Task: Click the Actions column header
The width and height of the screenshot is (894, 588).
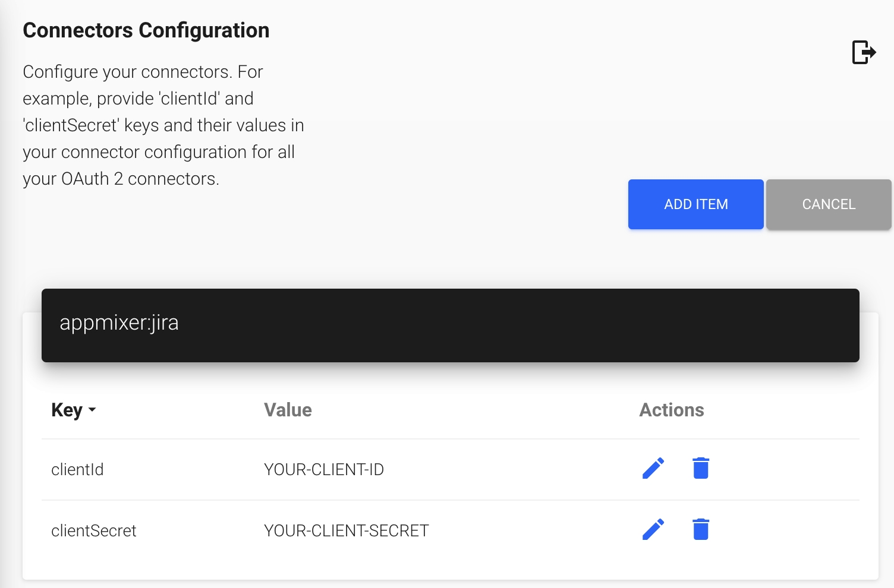Action: [x=671, y=410]
